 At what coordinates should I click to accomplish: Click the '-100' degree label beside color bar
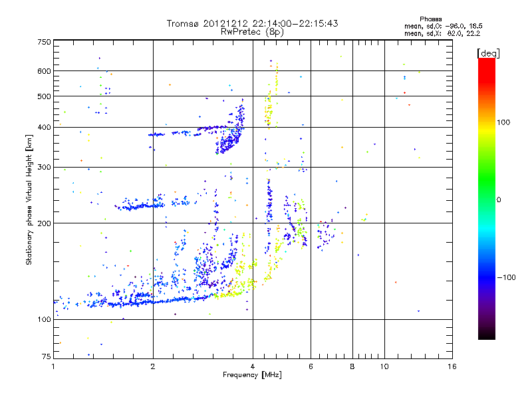pos(506,277)
